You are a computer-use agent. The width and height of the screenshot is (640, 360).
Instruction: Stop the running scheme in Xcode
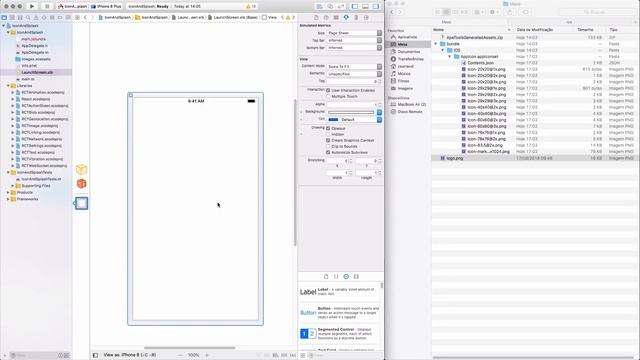(47, 6)
